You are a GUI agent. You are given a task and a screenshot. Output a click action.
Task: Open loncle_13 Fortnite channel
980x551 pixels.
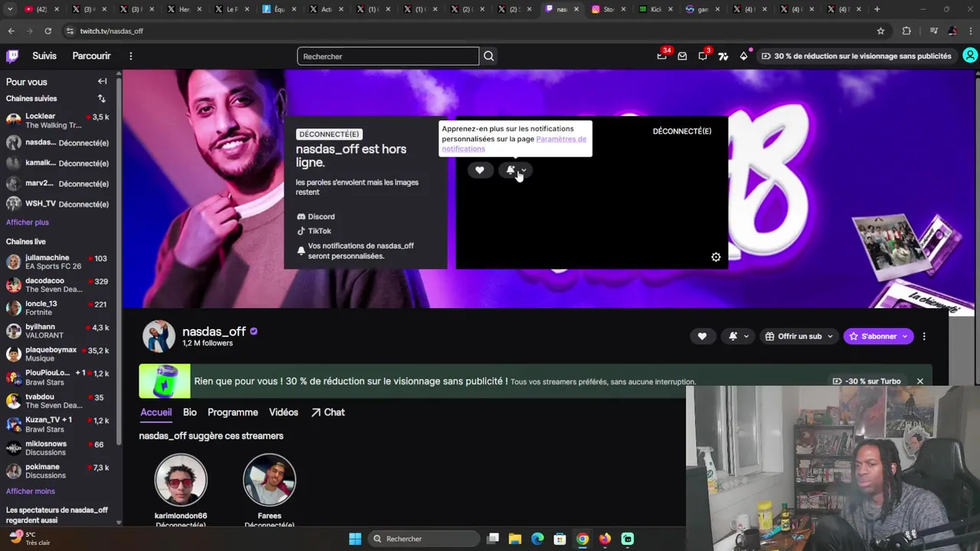(x=59, y=308)
